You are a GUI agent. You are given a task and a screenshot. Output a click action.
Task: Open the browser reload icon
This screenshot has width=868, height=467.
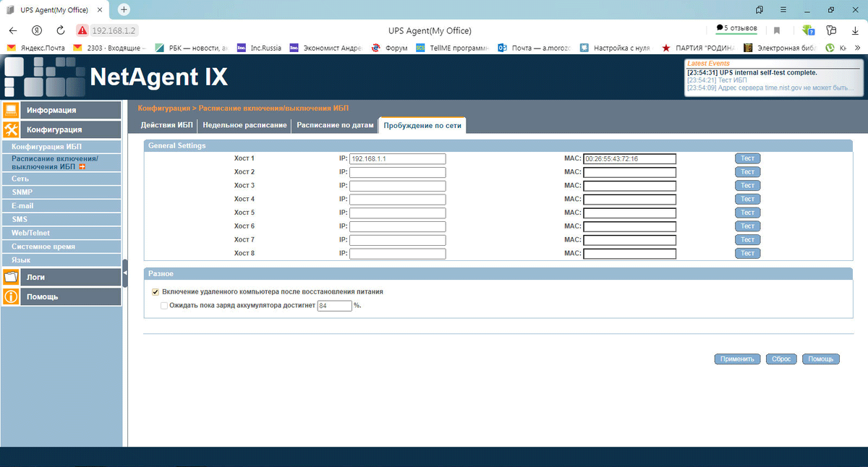(59, 30)
